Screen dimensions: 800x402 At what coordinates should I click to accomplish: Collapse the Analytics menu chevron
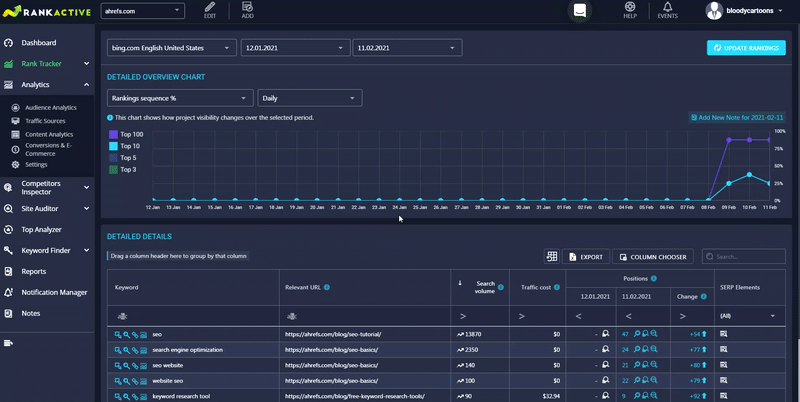[86, 85]
